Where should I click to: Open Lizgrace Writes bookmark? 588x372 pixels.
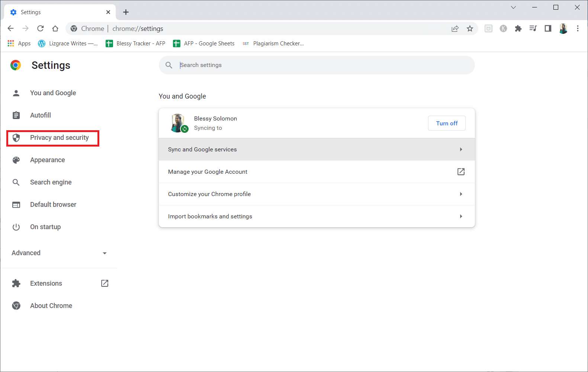point(68,44)
